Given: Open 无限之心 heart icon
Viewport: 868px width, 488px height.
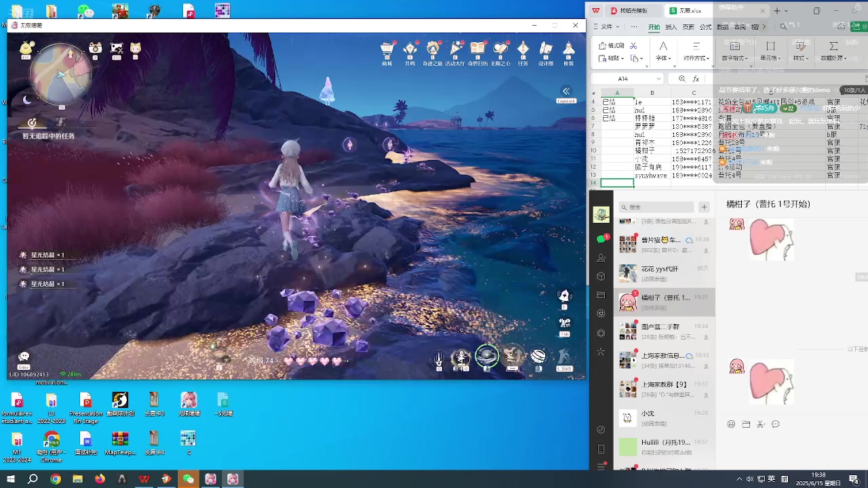Looking at the screenshot, I should (500, 49).
